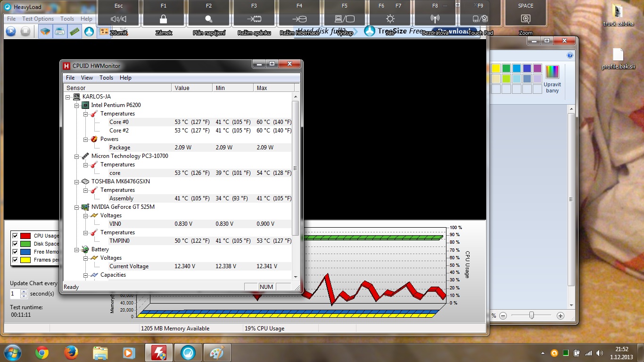The height and width of the screenshot is (362, 644).
Task: Click the TreeSize icon in HeavyLoad toolbar
Action: point(89,32)
